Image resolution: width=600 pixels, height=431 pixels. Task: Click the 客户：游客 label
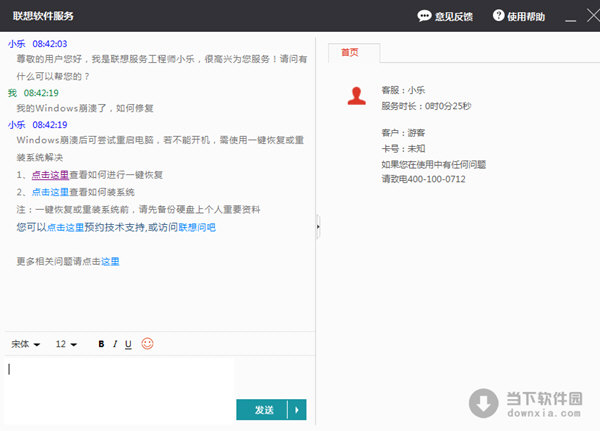click(403, 133)
